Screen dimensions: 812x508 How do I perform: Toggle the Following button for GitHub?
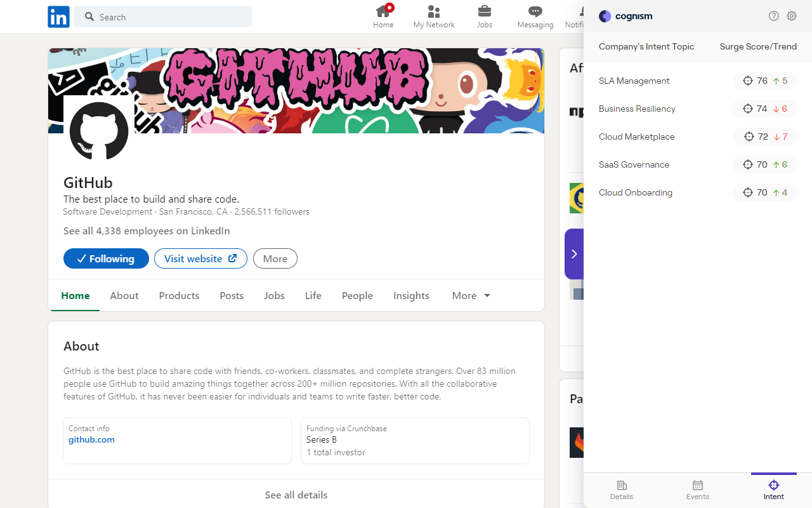tap(106, 258)
